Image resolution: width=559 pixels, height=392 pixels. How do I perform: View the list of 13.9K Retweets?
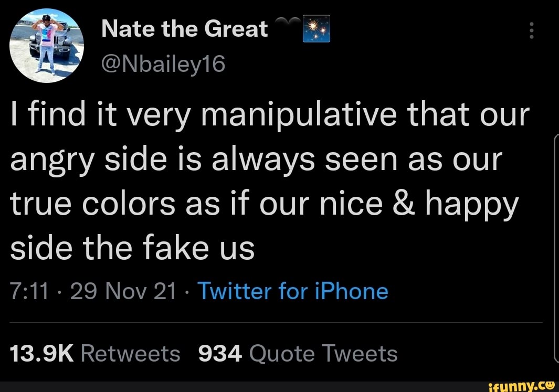[x=94, y=353]
